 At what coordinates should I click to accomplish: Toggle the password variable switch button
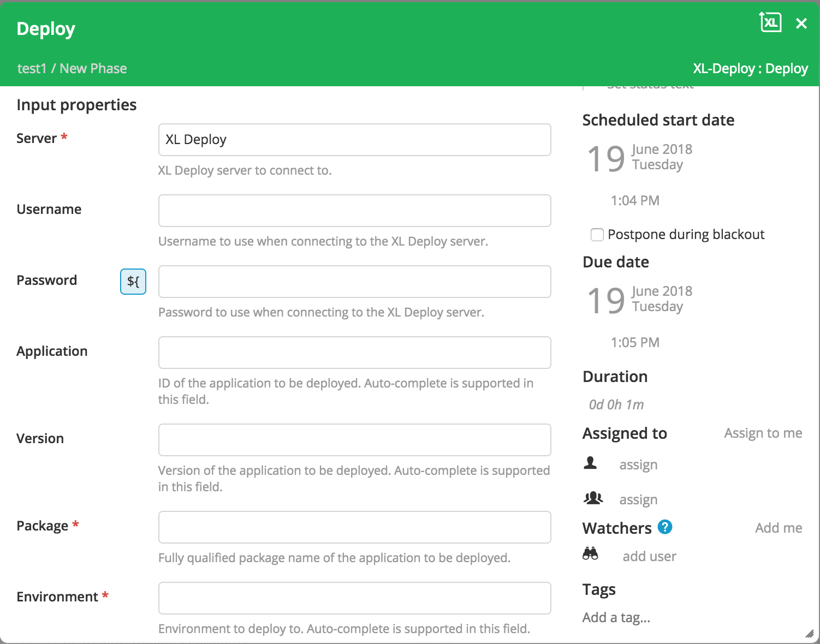click(x=133, y=282)
